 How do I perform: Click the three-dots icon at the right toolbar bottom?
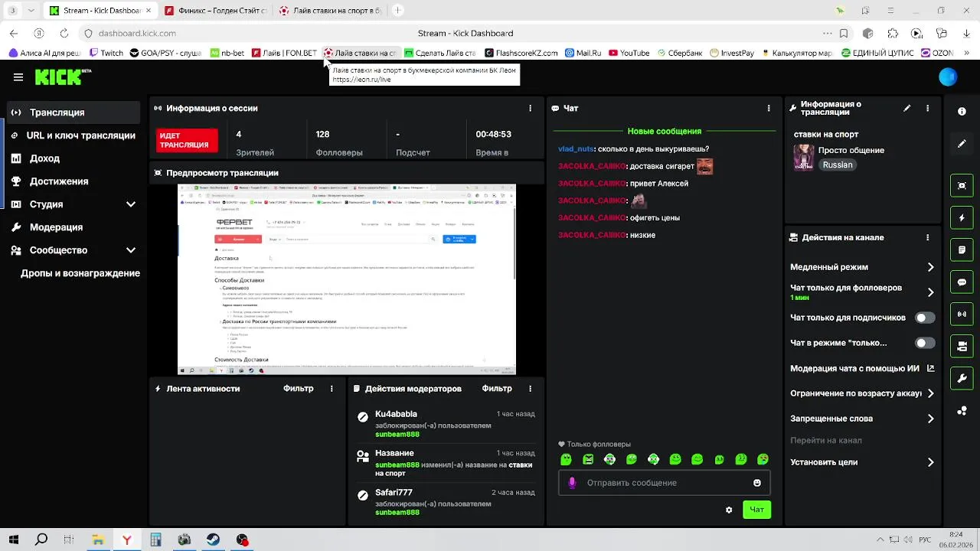coord(962,411)
